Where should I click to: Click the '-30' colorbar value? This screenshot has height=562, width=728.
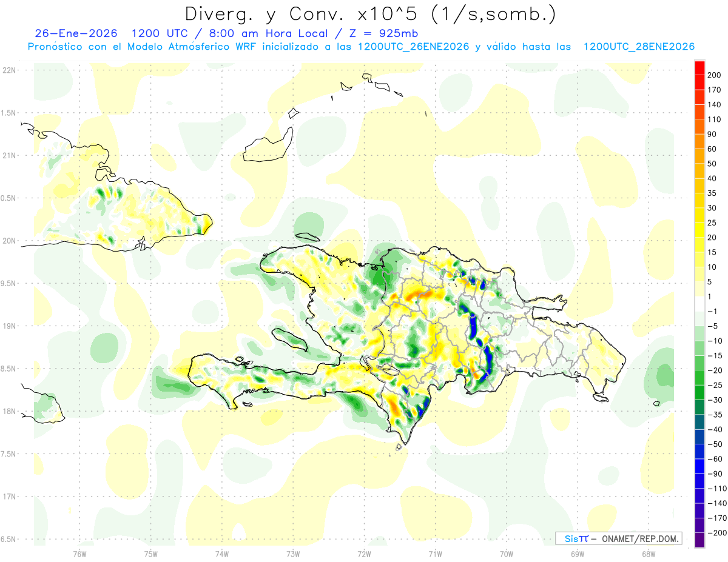click(x=716, y=400)
